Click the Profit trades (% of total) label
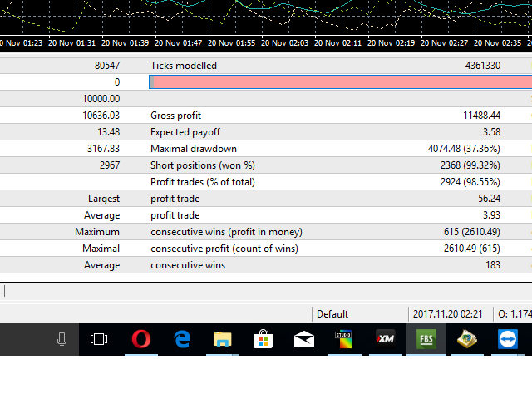This screenshot has height=399, width=532. point(203,182)
